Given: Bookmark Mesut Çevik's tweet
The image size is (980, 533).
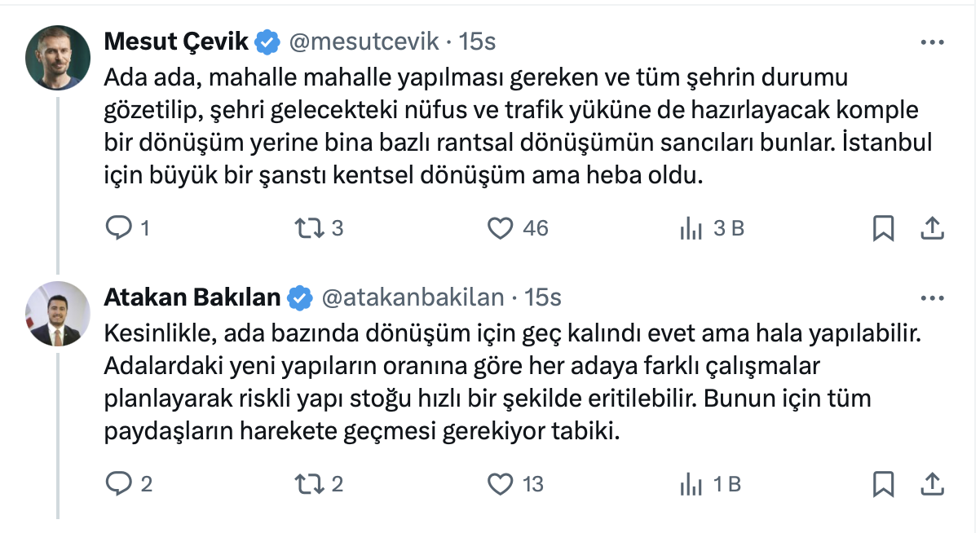Looking at the screenshot, I should click(883, 229).
